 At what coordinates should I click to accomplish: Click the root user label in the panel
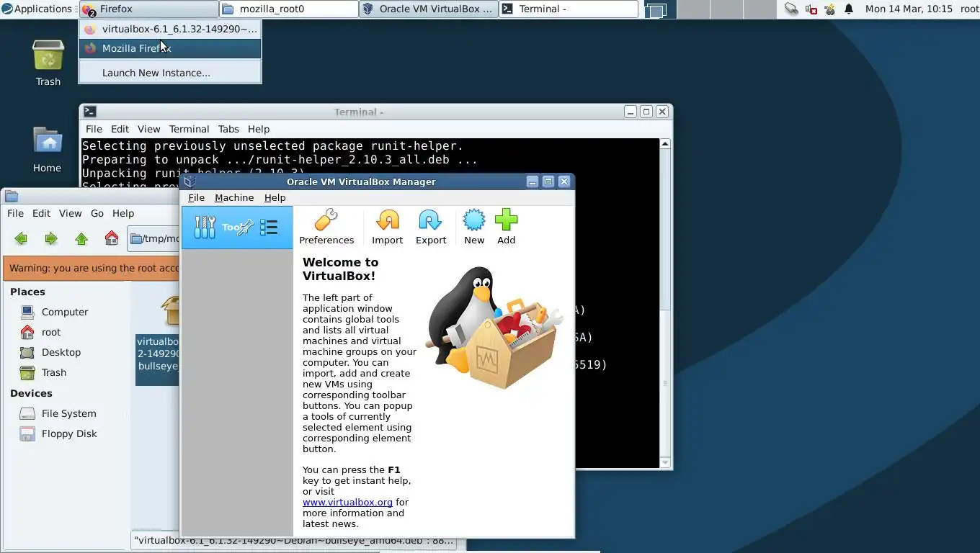pos(969,9)
